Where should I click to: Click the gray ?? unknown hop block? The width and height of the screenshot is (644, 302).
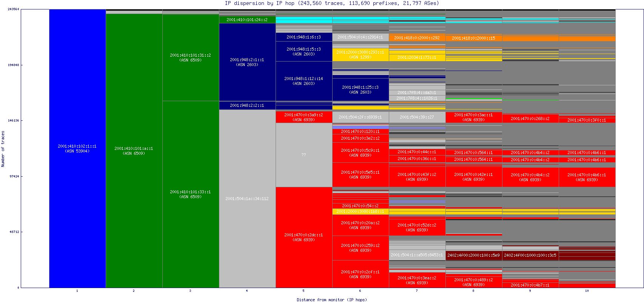(x=304, y=155)
